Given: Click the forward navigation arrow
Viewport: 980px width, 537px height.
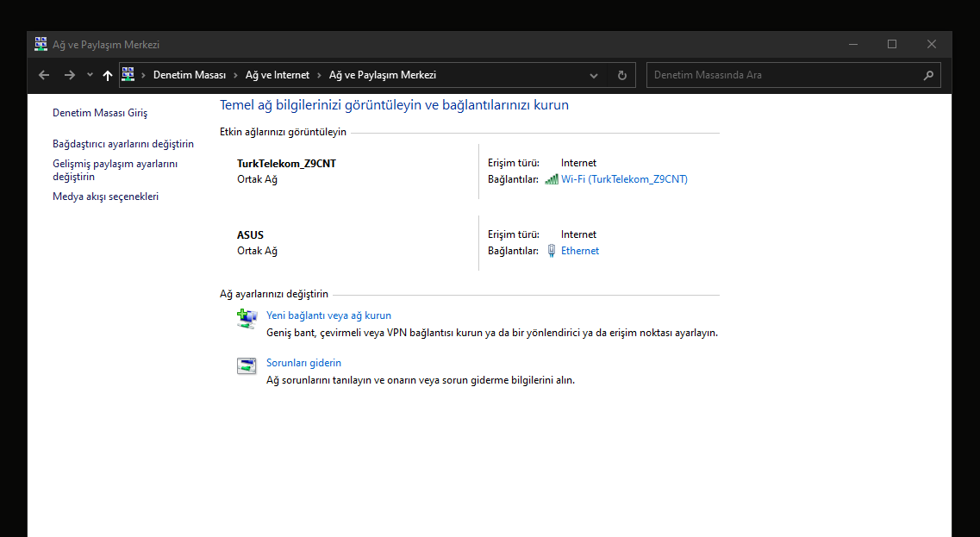Looking at the screenshot, I should (x=70, y=75).
